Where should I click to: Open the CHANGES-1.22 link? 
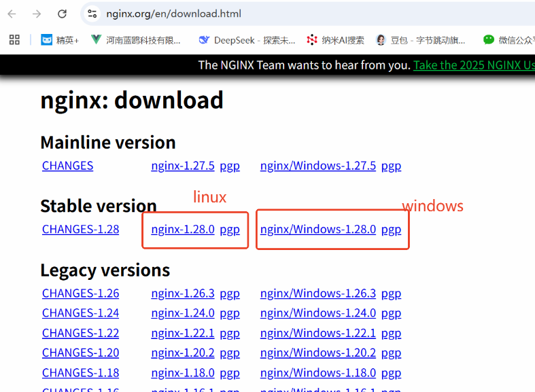[80, 333]
